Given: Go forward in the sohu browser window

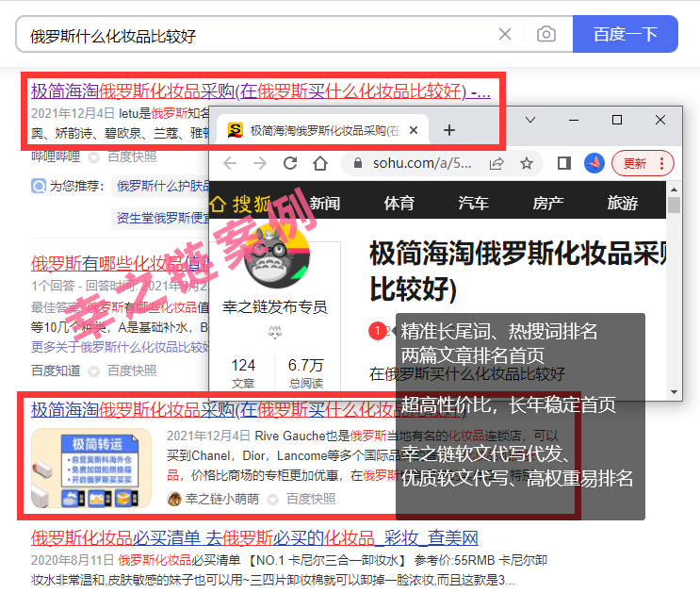Looking at the screenshot, I should point(260,163).
